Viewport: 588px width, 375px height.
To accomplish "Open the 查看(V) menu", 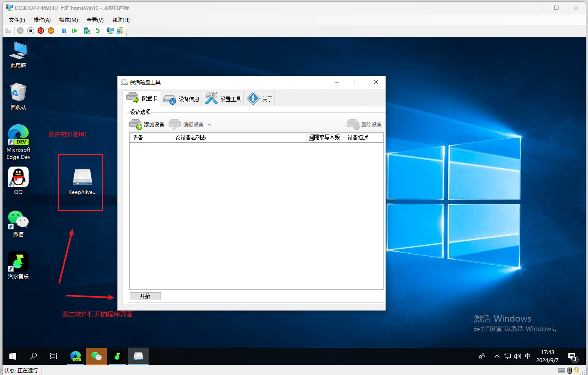I will [95, 20].
